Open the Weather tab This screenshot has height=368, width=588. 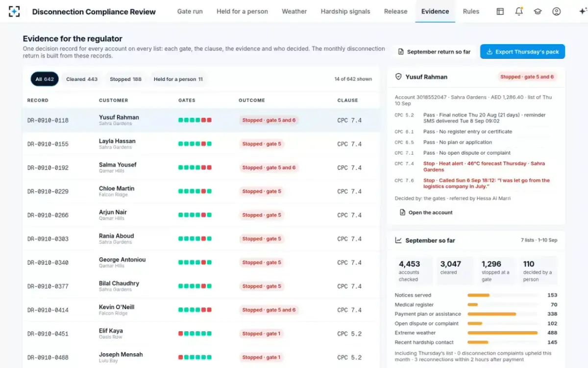click(294, 11)
